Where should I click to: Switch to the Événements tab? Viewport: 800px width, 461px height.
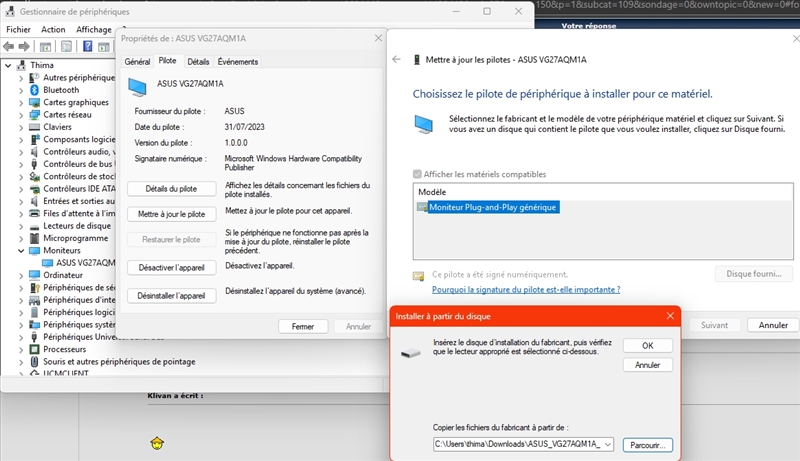point(238,62)
